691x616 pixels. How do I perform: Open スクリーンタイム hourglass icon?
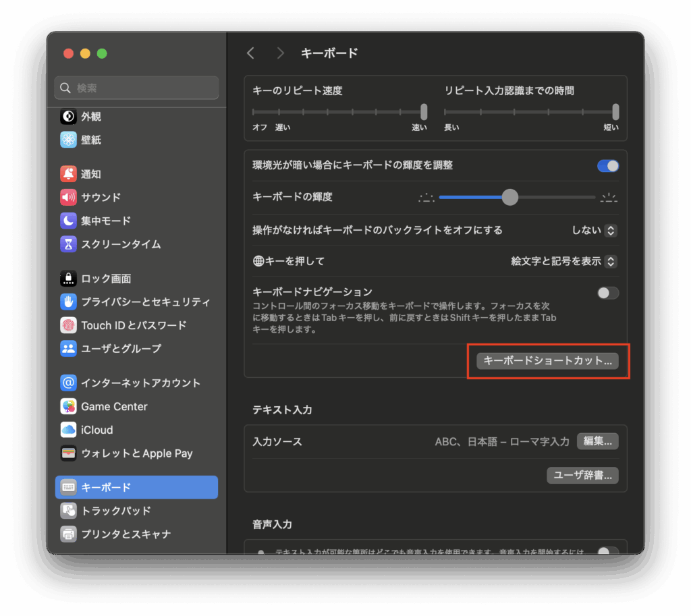68,244
